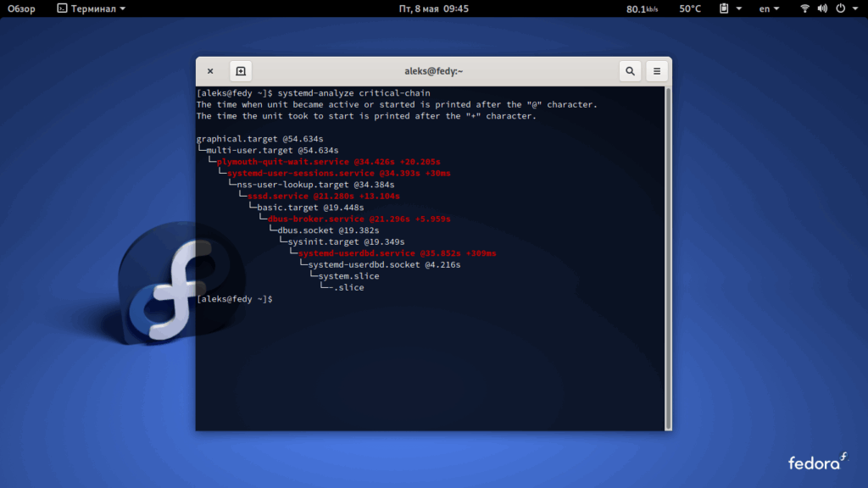
Task: Click the sysinit.target @19.349s line
Action: (346, 241)
